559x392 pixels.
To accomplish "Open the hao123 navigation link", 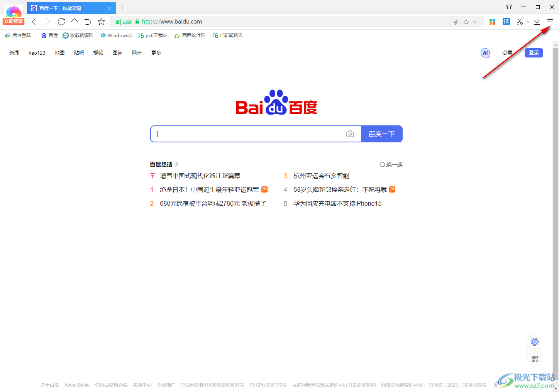I will tap(37, 53).
